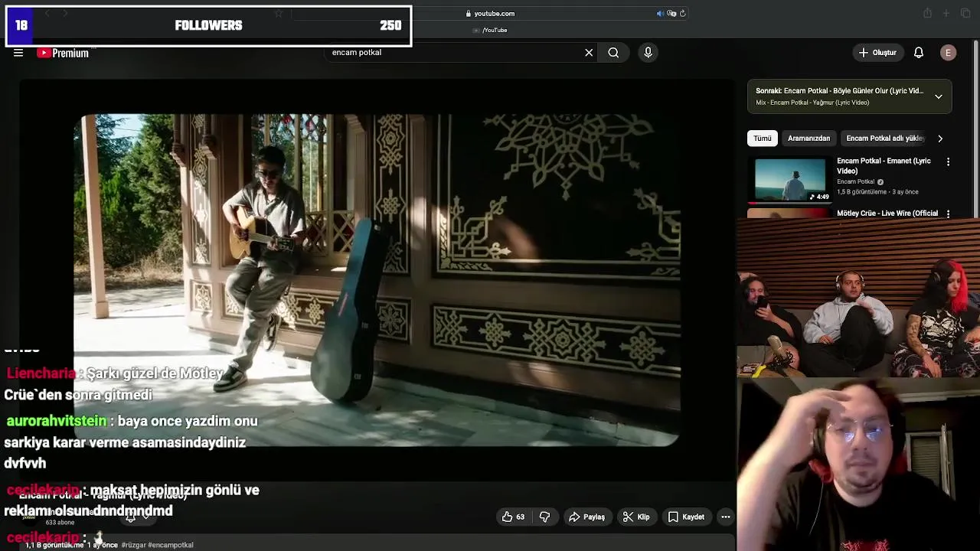980x551 pixels.
Task: Save the video using the Kaydet button
Action: click(686, 517)
